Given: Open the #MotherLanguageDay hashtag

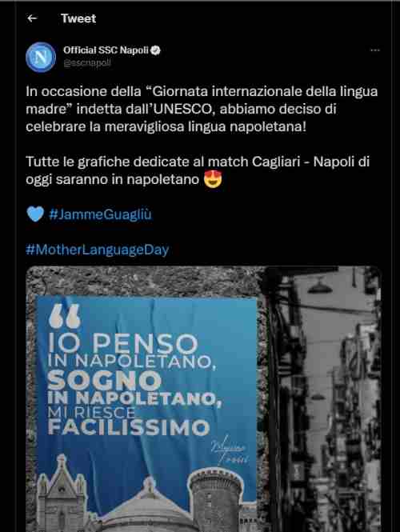Looking at the screenshot, I should 98,250.
